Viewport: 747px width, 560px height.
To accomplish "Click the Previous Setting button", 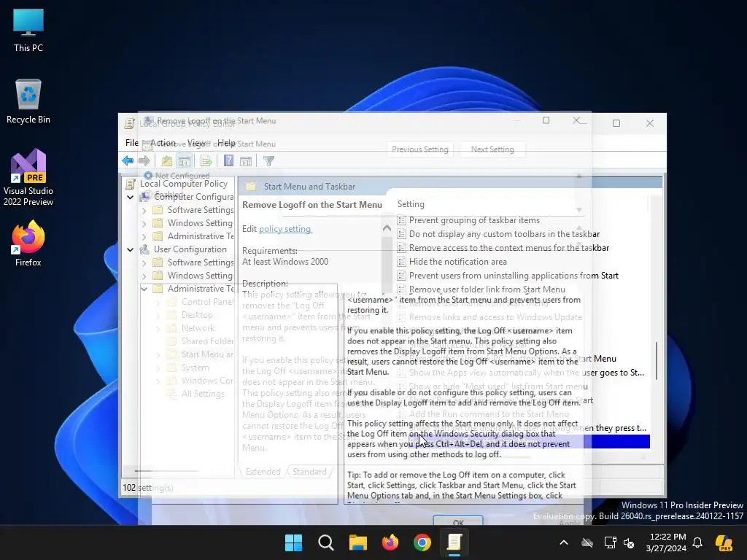I will click(419, 149).
